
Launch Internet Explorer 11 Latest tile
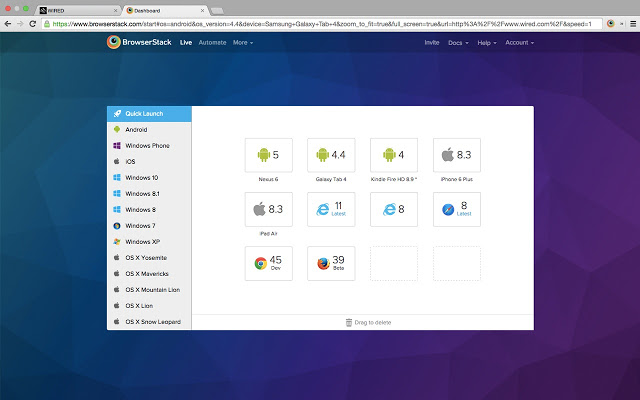point(331,209)
